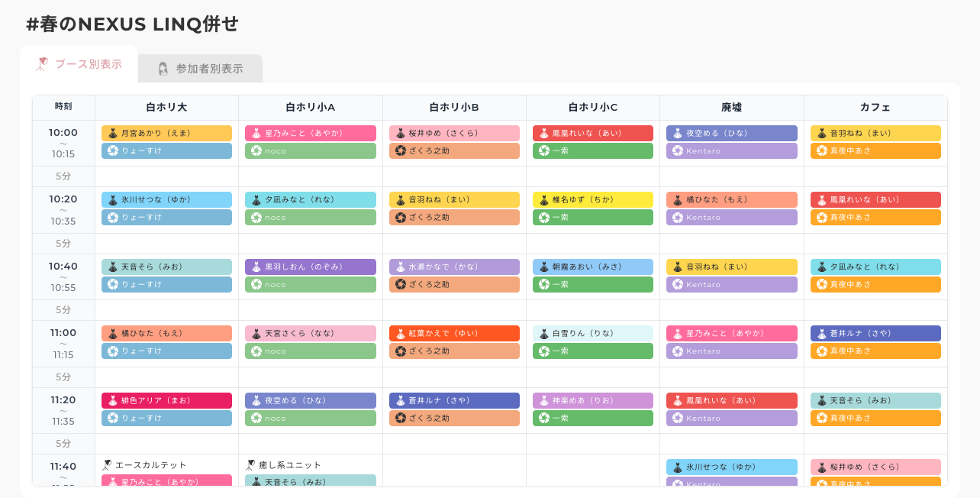
Task: Click the dress icon next to 白雪りん（りな）
Action: tap(543, 334)
